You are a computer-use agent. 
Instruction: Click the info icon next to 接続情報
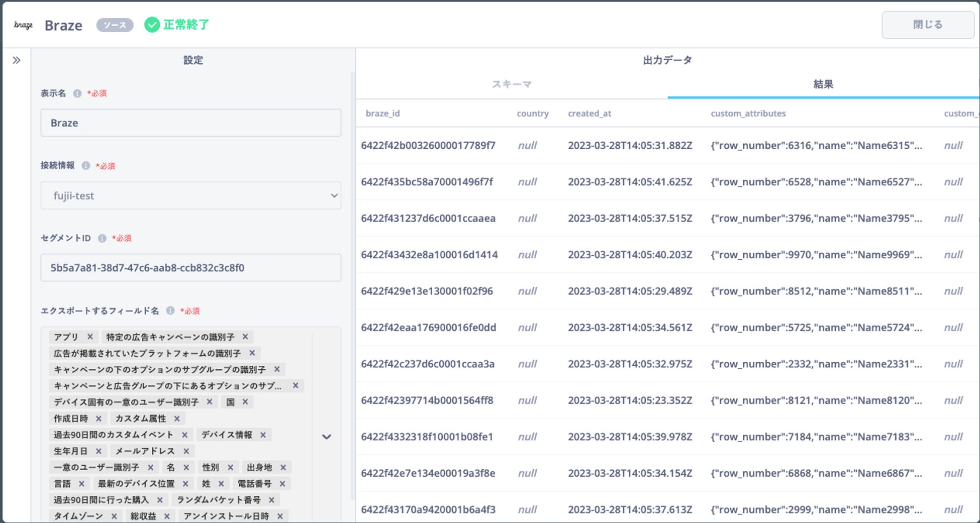pyautogui.click(x=86, y=166)
